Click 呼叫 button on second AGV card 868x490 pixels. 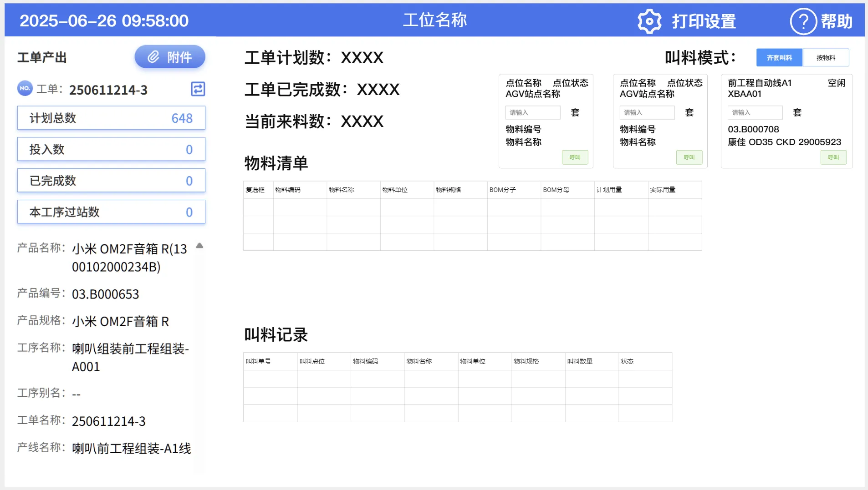pyautogui.click(x=689, y=157)
